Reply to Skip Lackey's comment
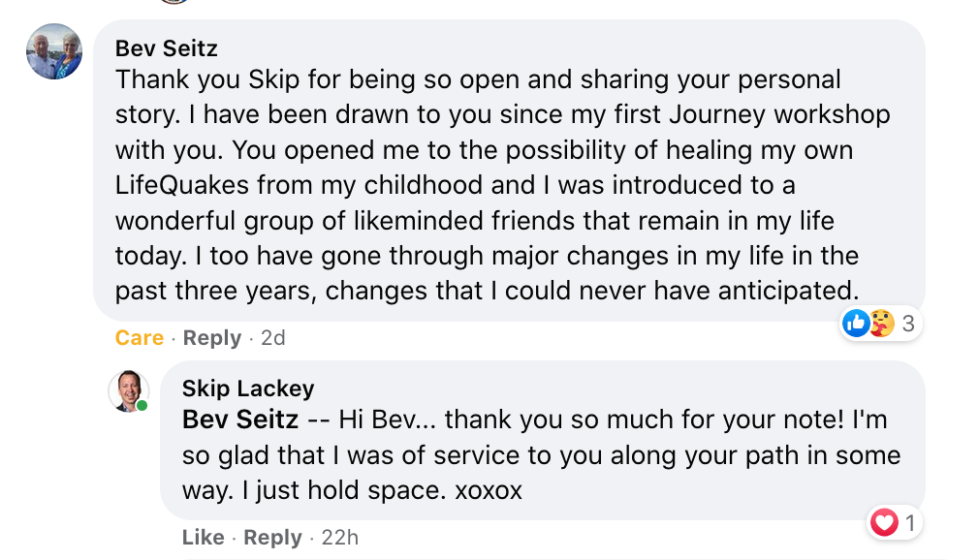 tap(272, 538)
